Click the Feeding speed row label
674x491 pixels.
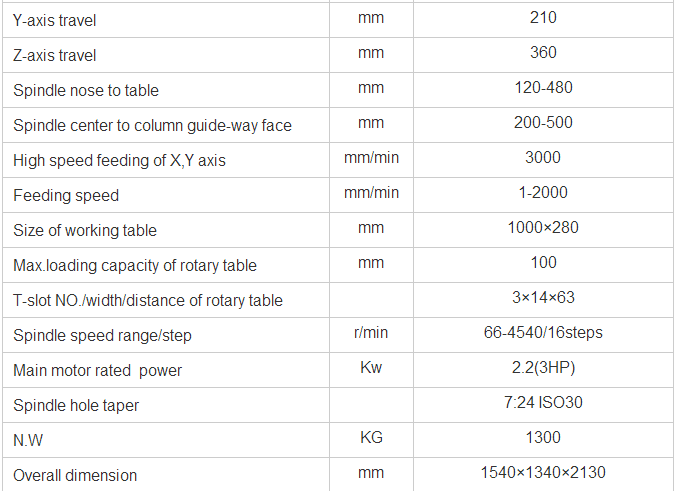pyautogui.click(x=66, y=195)
